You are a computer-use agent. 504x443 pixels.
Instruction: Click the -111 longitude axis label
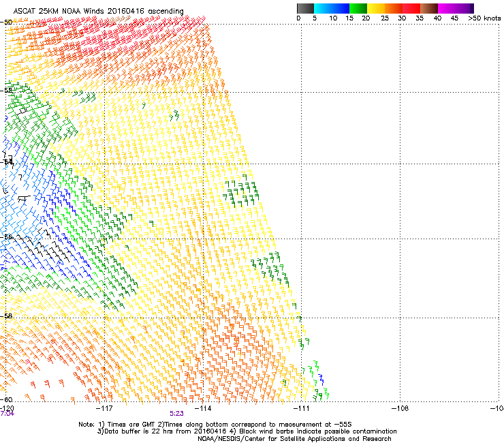(301, 408)
